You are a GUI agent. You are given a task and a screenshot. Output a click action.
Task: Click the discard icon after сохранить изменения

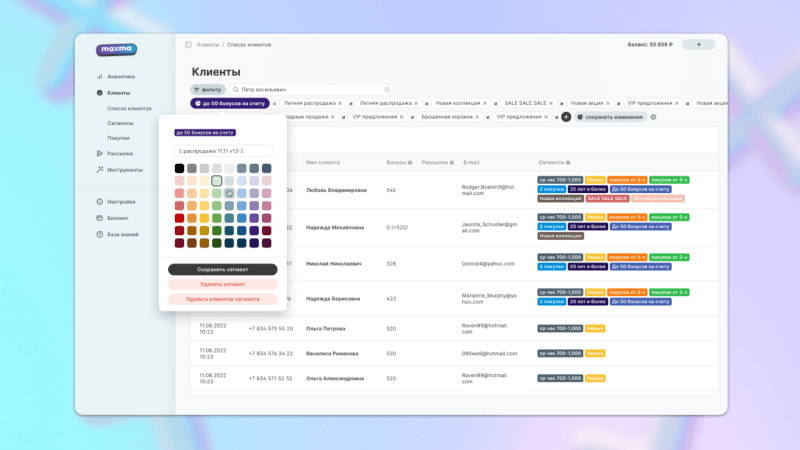click(x=653, y=117)
